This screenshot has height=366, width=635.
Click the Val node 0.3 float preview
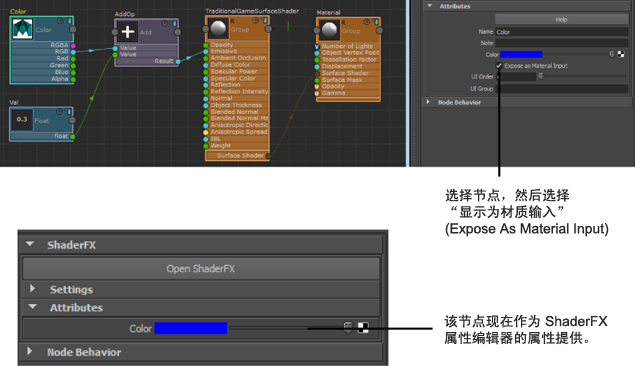pos(22,119)
